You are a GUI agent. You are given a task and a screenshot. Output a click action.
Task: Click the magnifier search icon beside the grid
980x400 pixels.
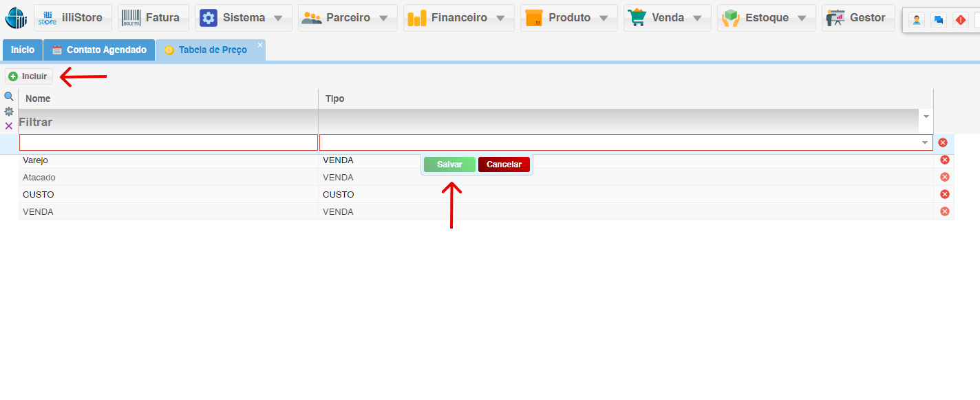(x=9, y=96)
